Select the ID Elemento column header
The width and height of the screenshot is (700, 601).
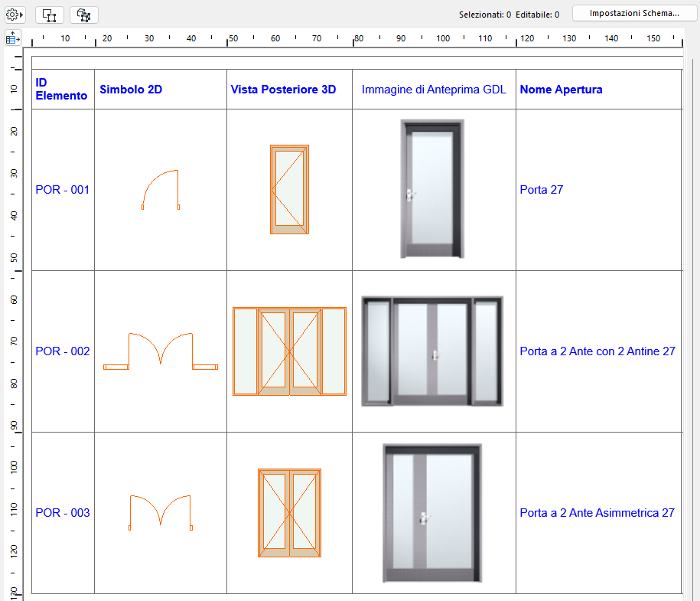pos(61,89)
